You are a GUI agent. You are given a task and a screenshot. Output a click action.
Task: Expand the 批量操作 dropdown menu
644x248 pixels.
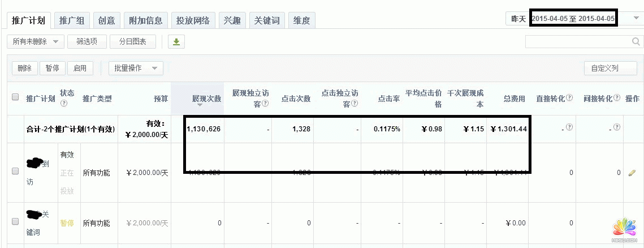(136, 69)
